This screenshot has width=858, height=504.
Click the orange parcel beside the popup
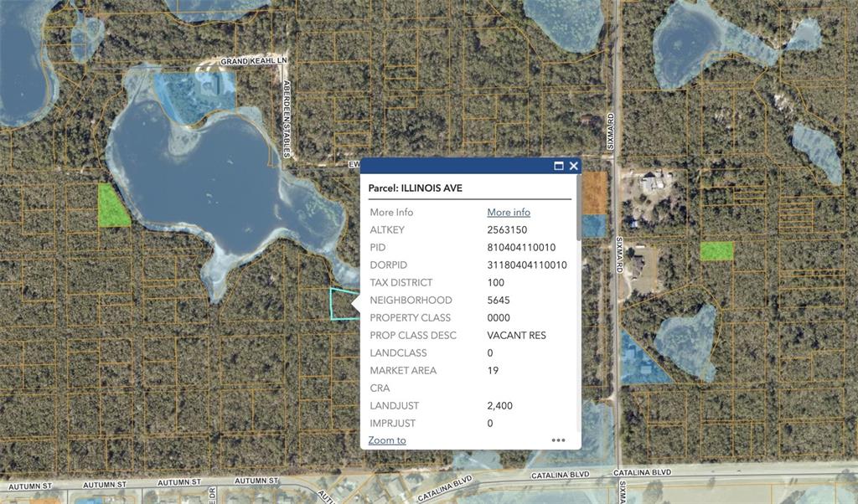click(594, 193)
